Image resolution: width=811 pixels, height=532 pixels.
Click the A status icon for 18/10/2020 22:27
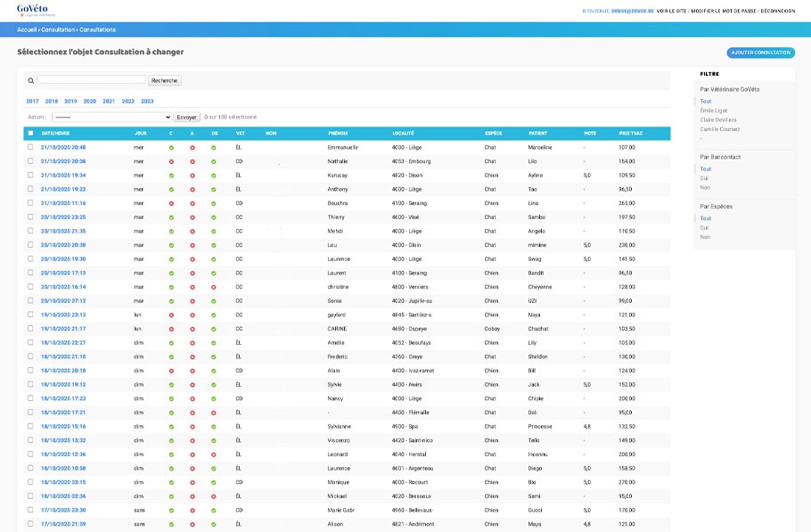[193, 343]
